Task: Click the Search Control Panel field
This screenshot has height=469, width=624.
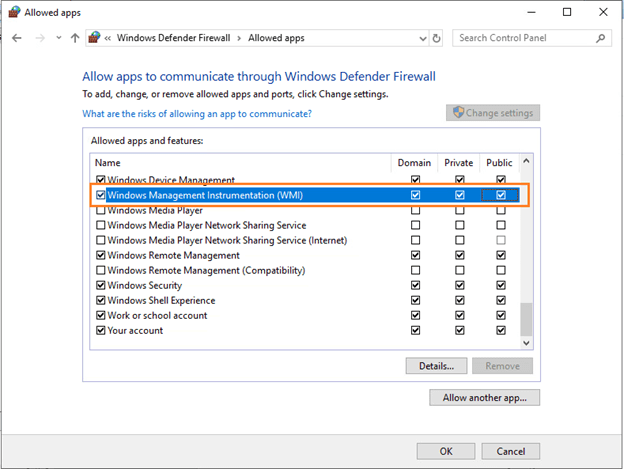Action: coord(532,38)
